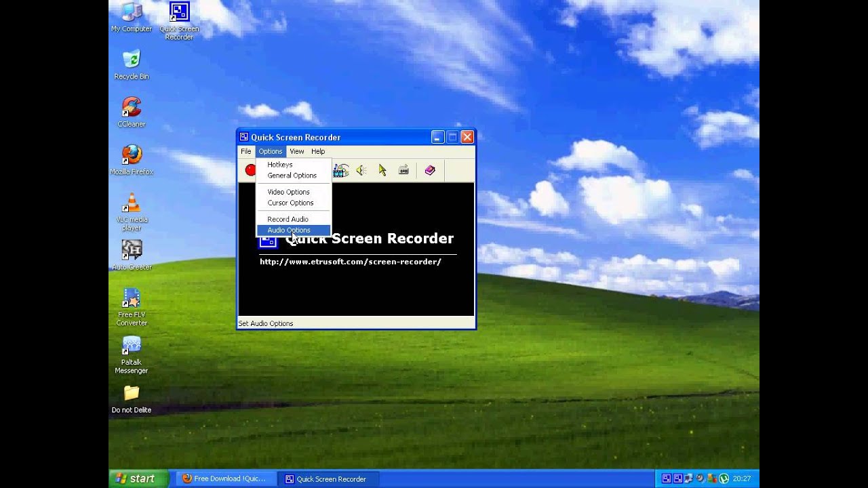
Task: Minimize the Quick Screen Recorder window
Action: [x=437, y=137]
